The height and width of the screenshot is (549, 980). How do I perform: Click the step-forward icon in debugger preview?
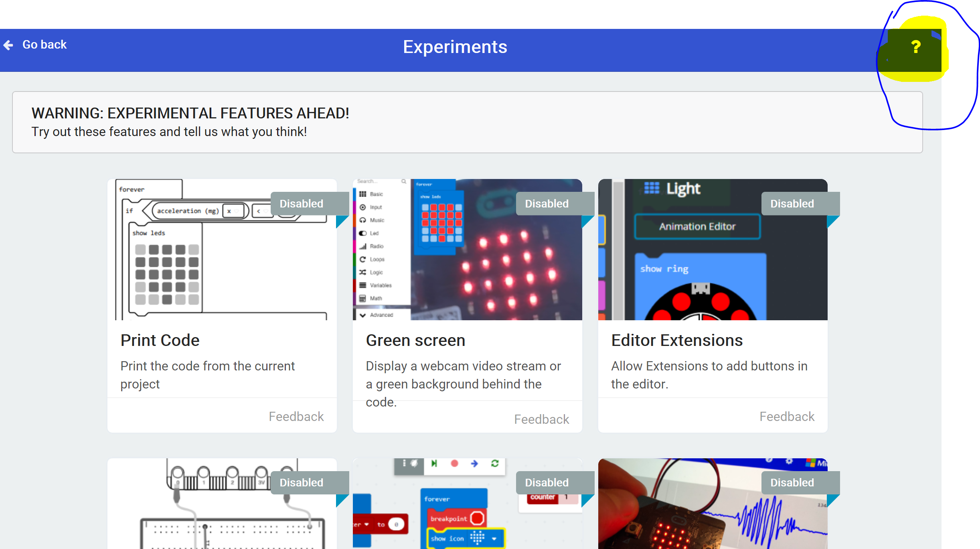click(x=434, y=464)
